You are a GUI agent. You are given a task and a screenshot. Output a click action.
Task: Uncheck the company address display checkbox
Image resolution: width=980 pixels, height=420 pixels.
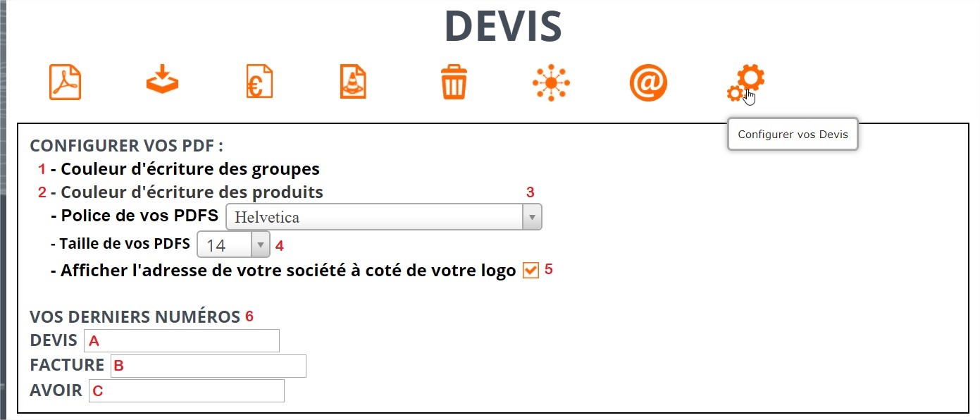pyautogui.click(x=531, y=271)
